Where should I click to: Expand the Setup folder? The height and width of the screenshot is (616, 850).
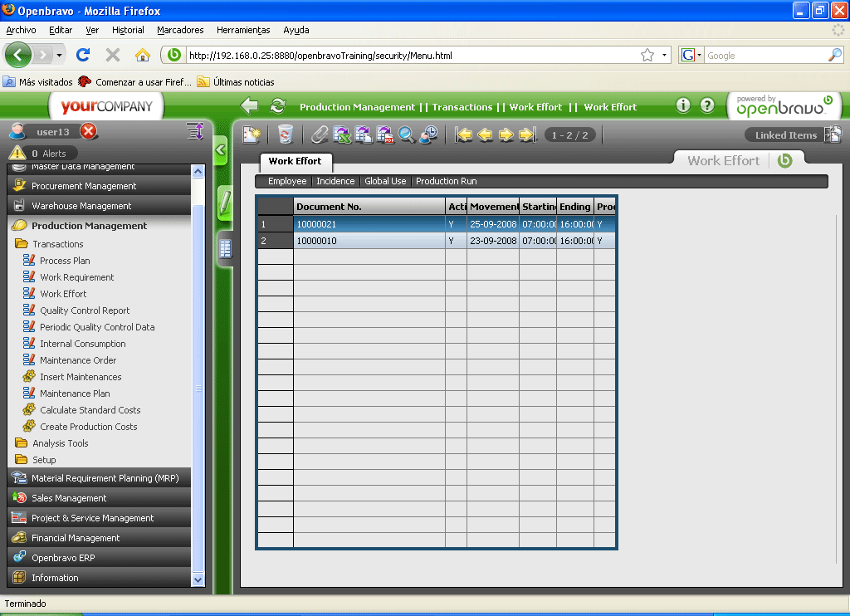(44, 460)
